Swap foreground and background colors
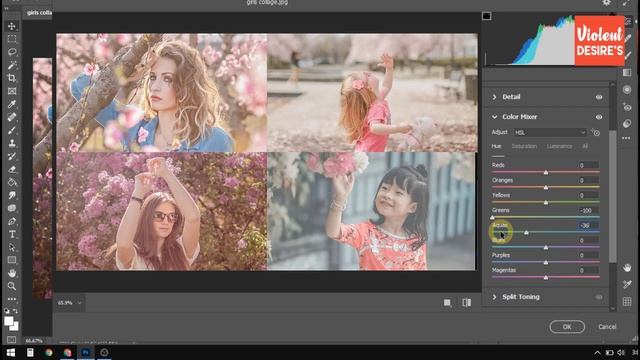640x360 pixels. pos(16,311)
